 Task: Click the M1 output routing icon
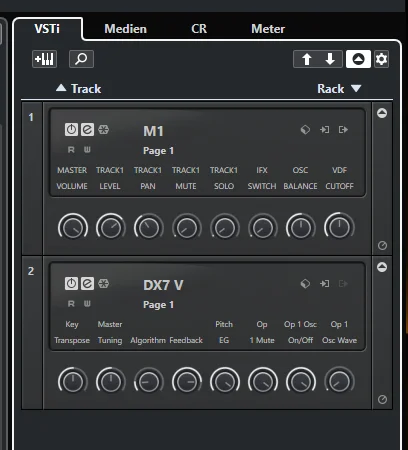pyautogui.click(x=343, y=129)
